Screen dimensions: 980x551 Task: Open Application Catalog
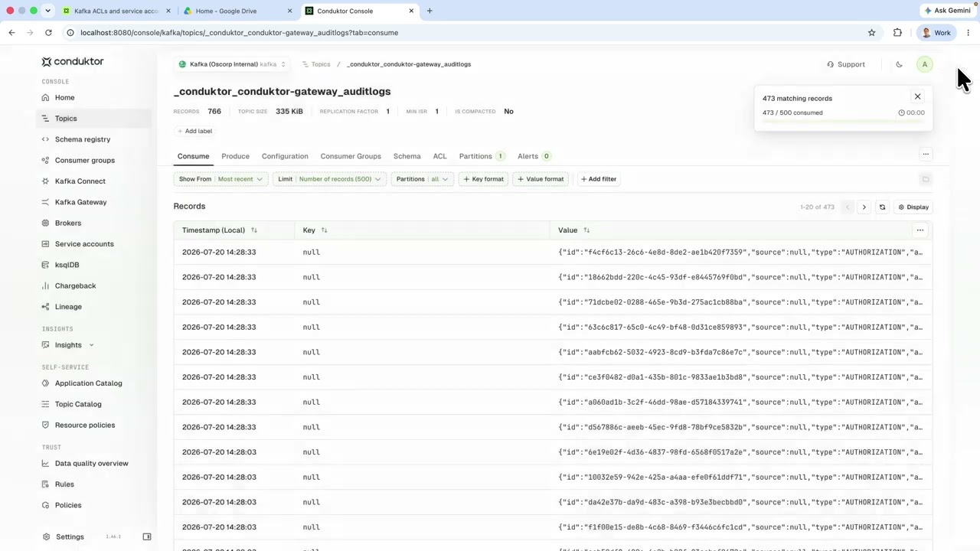pyautogui.click(x=88, y=383)
